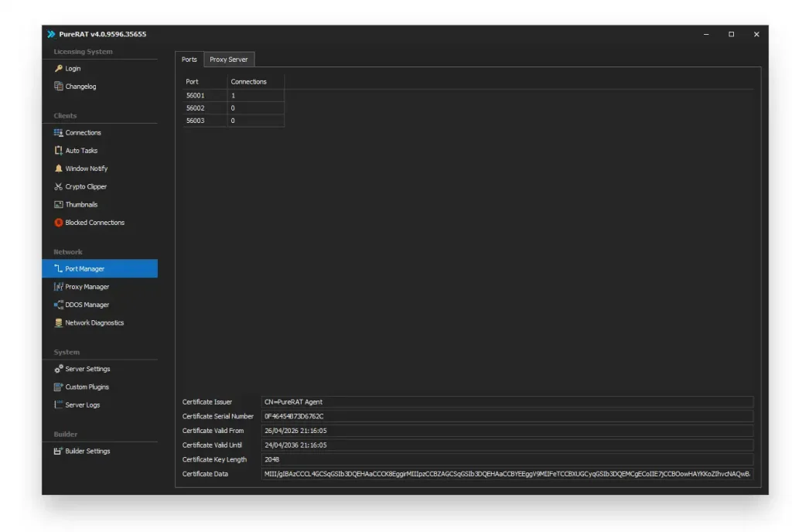The height and width of the screenshot is (532, 792).
Task: Open the Thumbnails panel icon
Action: [x=58, y=204]
